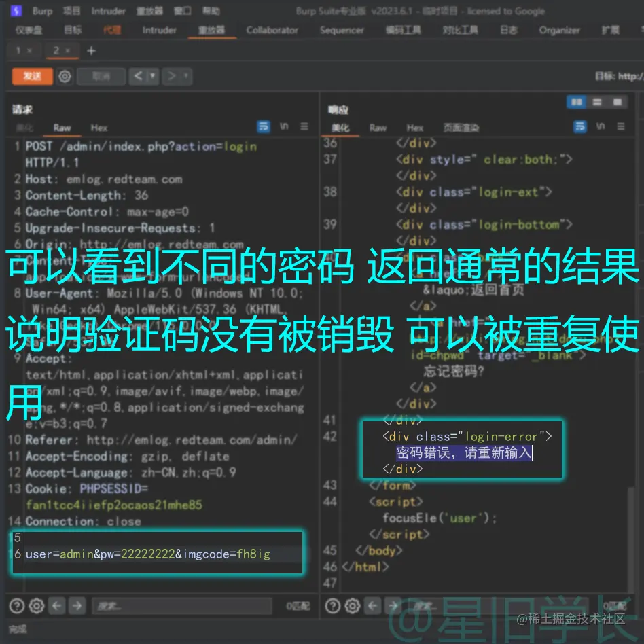Switch to the 代理 tab
The width and height of the screenshot is (644, 644).
pyautogui.click(x=111, y=30)
